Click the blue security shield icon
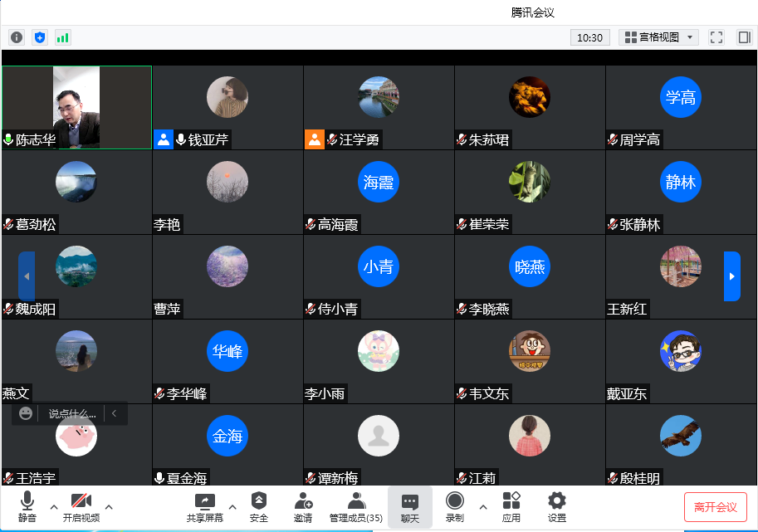 coord(40,37)
